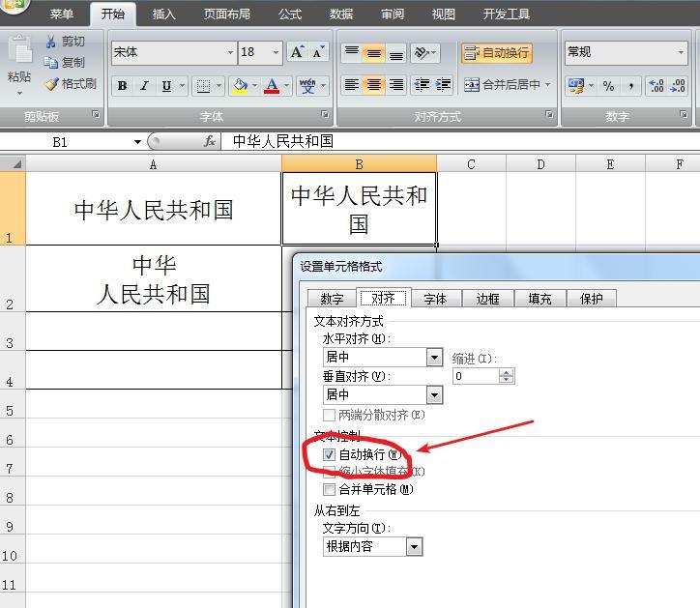Decrease indent icon

tap(422, 84)
